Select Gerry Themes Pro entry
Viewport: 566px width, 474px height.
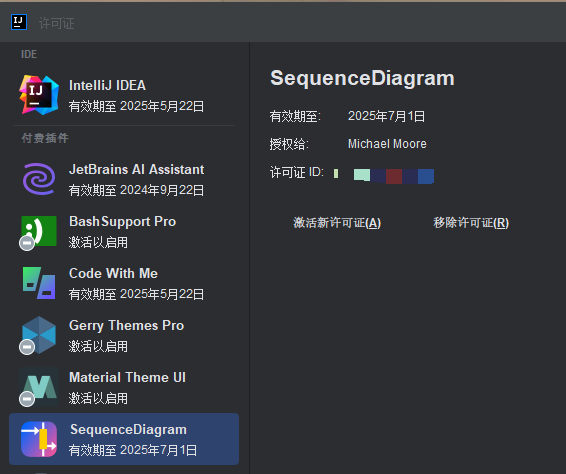124,335
